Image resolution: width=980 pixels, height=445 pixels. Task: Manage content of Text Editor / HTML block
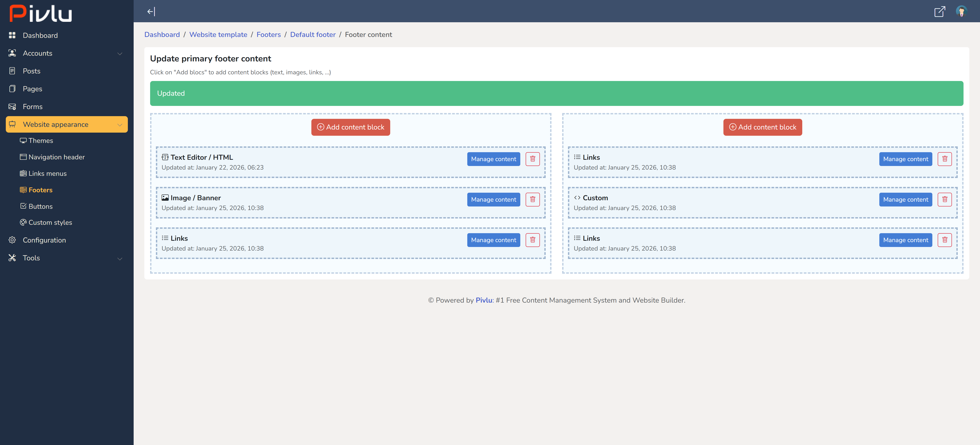(x=493, y=159)
